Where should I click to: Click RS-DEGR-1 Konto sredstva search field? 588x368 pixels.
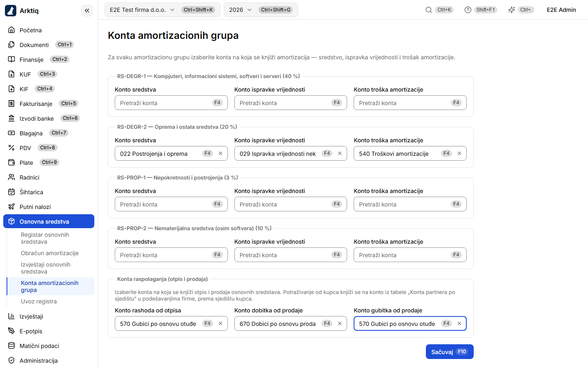pyautogui.click(x=171, y=103)
